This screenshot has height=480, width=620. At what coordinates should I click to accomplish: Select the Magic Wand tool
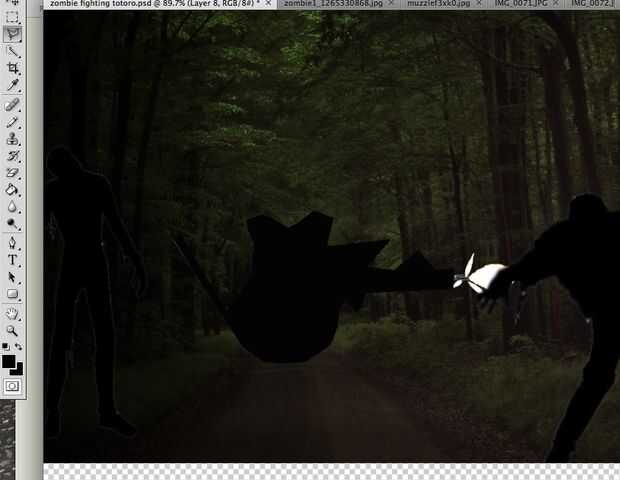click(12, 52)
